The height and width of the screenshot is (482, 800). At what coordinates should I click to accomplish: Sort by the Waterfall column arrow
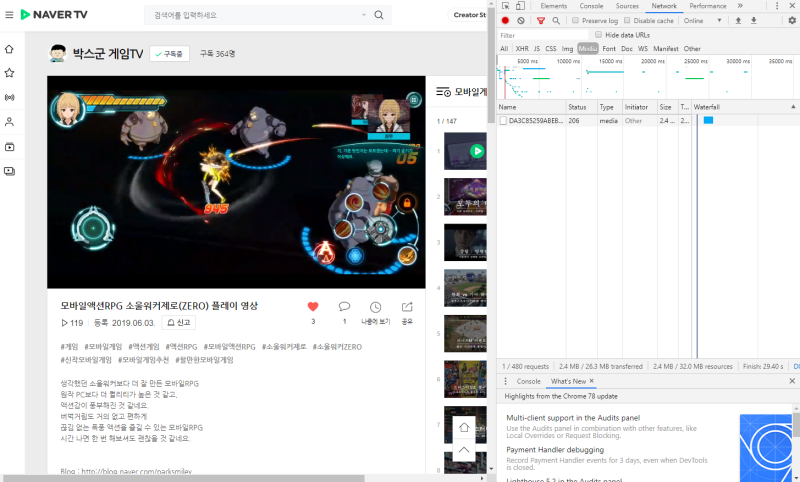[793, 107]
